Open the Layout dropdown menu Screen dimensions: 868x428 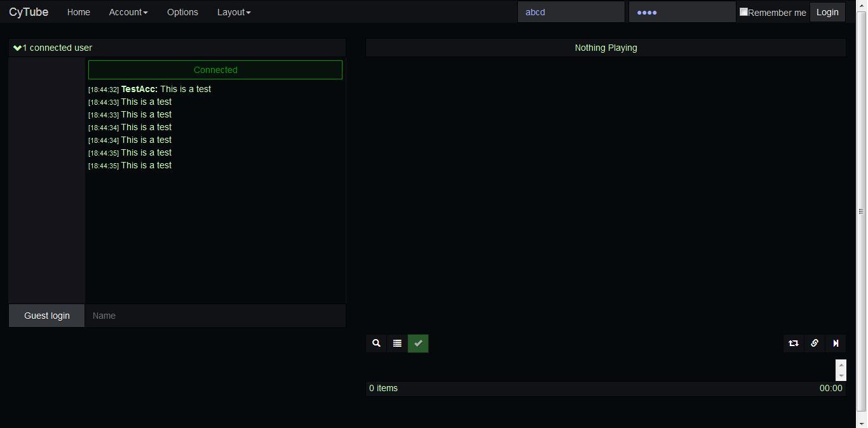(x=234, y=11)
